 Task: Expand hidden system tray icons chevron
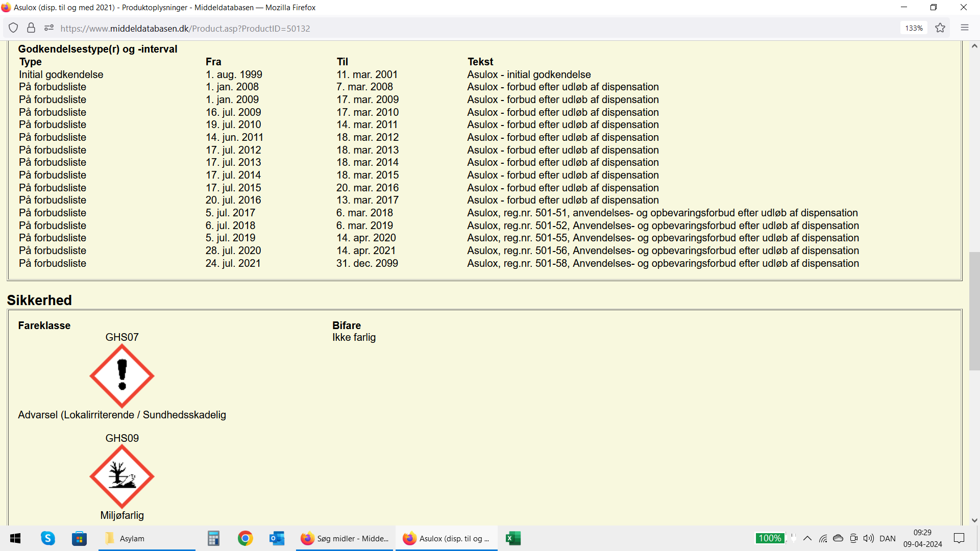807,538
